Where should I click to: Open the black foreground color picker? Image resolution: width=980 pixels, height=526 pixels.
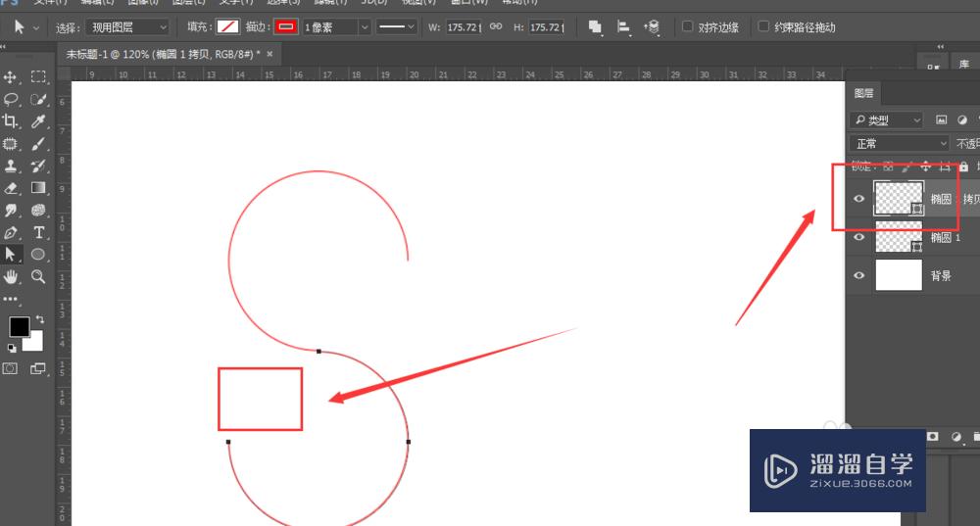click(x=19, y=327)
